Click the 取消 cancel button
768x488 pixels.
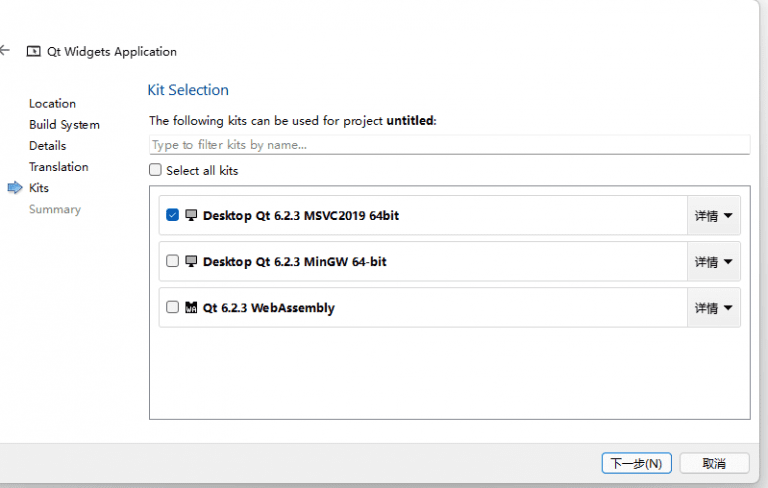coord(713,463)
